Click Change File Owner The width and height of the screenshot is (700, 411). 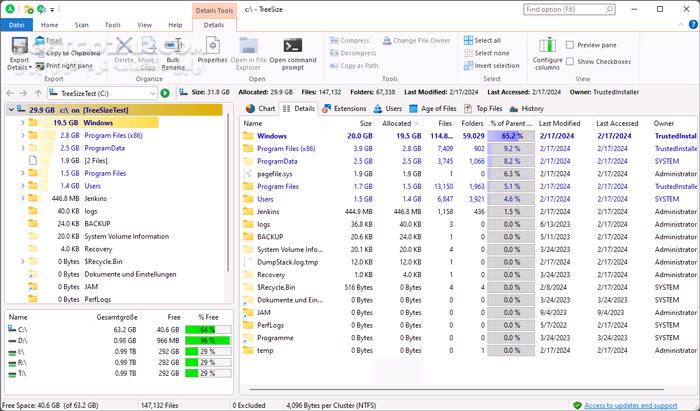pyautogui.click(x=417, y=41)
